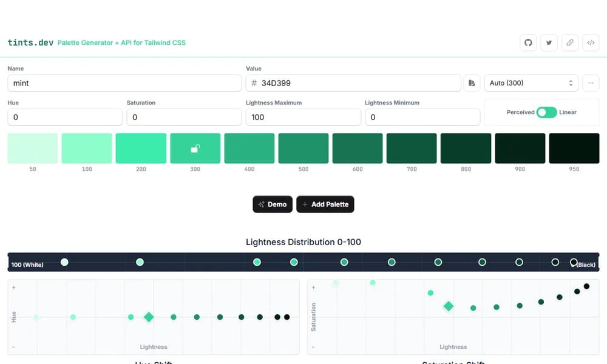The width and height of the screenshot is (607, 364).
Task: Select the 500 color swatch
Action: pos(303,149)
